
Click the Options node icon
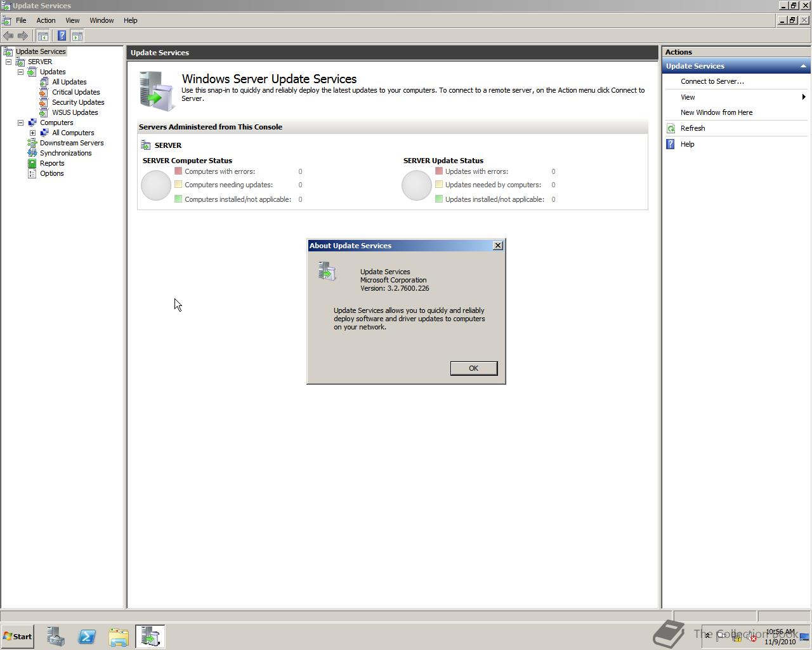(32, 173)
